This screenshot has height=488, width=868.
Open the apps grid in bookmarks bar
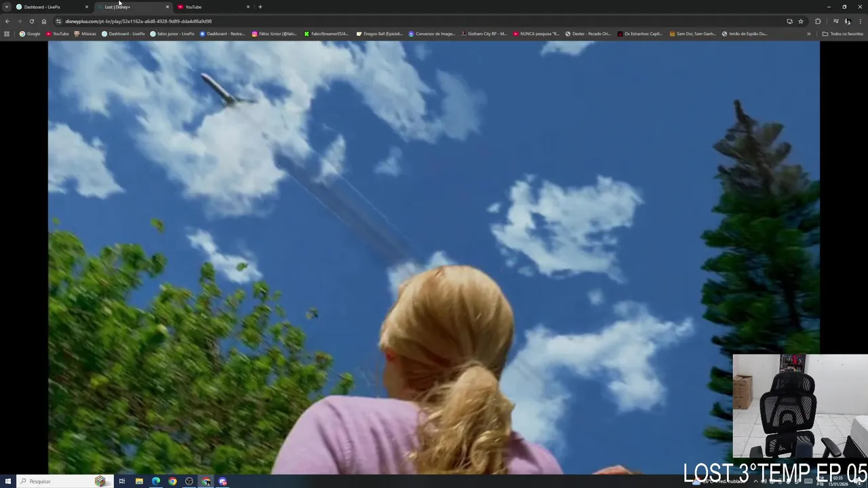(7, 33)
